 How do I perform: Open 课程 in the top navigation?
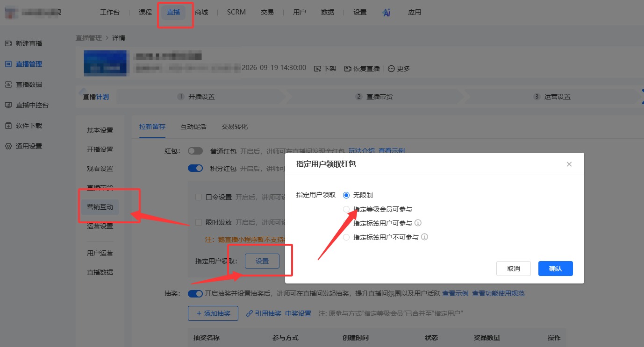tap(145, 13)
